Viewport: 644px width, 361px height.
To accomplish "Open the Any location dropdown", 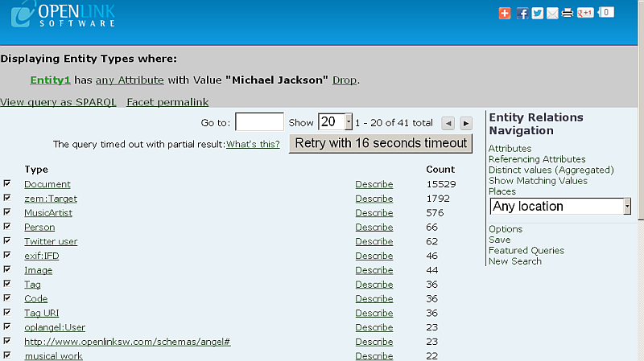I will [560, 207].
